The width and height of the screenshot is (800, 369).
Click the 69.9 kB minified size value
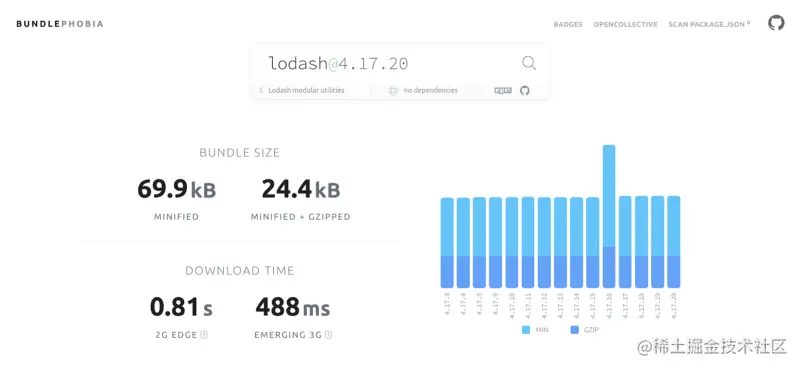[177, 190]
